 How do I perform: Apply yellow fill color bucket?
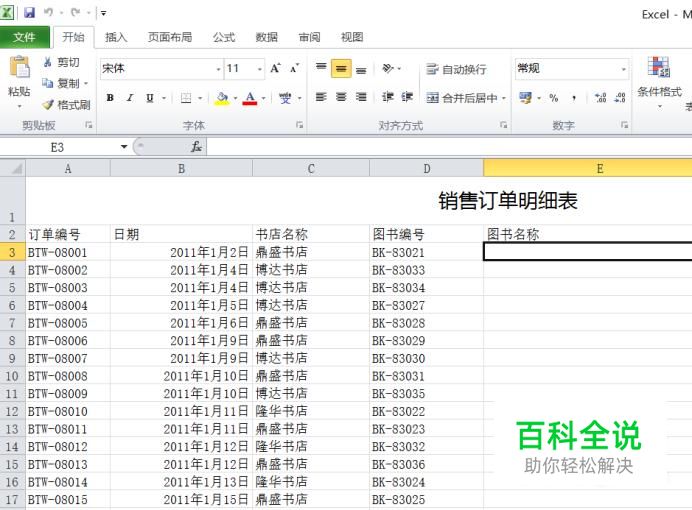pyautogui.click(x=222, y=98)
